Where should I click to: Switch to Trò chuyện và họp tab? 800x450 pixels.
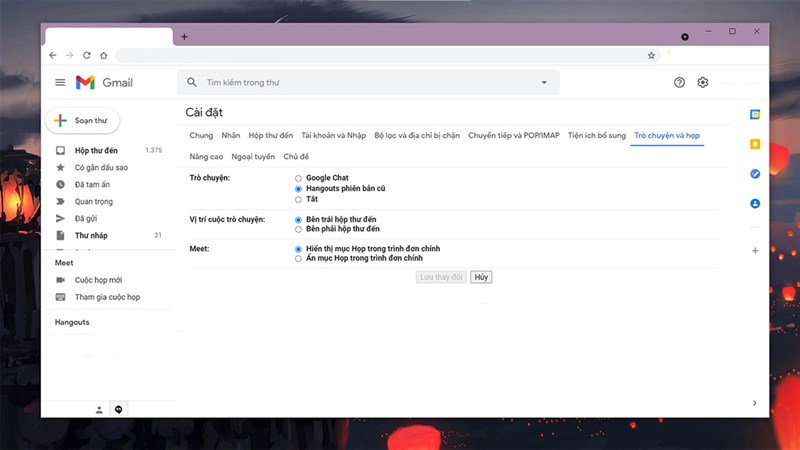667,135
